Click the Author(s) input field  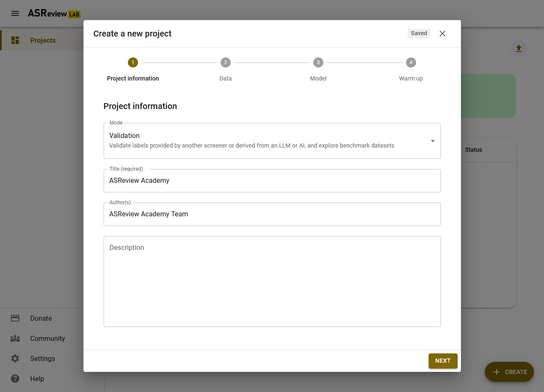(272, 214)
